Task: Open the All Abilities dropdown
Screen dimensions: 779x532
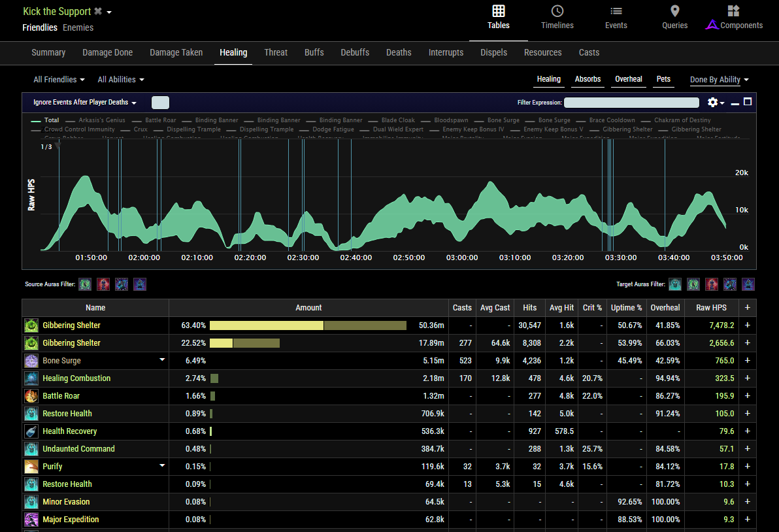Action: coord(121,80)
